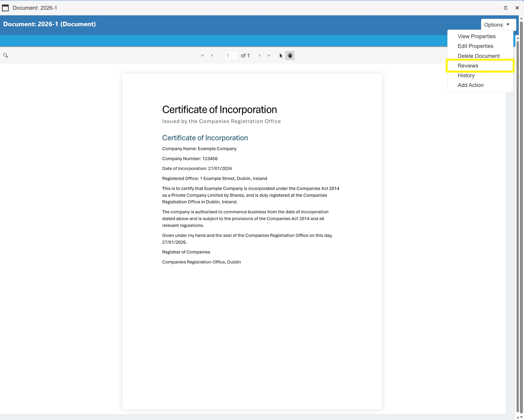Jump to last page of document
524x420 pixels.
tap(269, 55)
